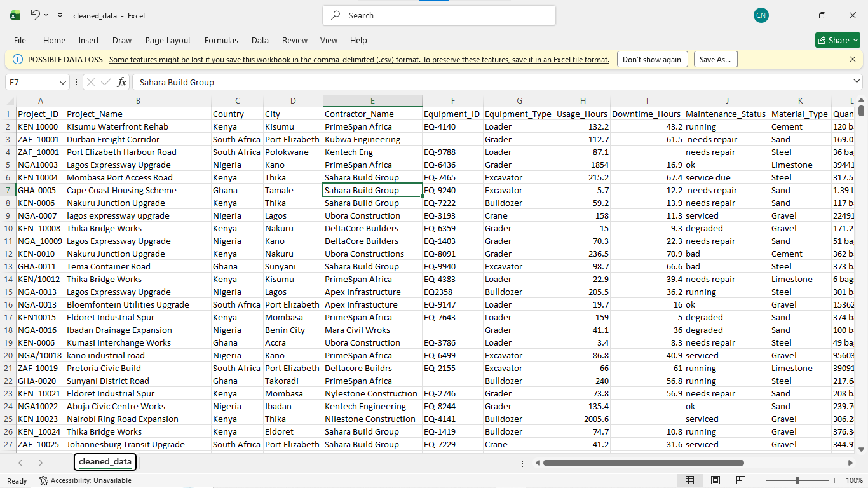The height and width of the screenshot is (488, 868).
Task: Click cell EQ-9240
Action: pos(452,191)
